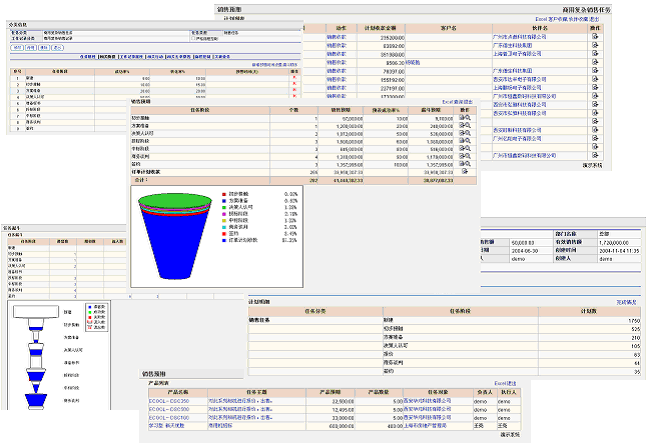
Task: Open the action icon in 广东信佳科技集团 row
Action: 595,45
